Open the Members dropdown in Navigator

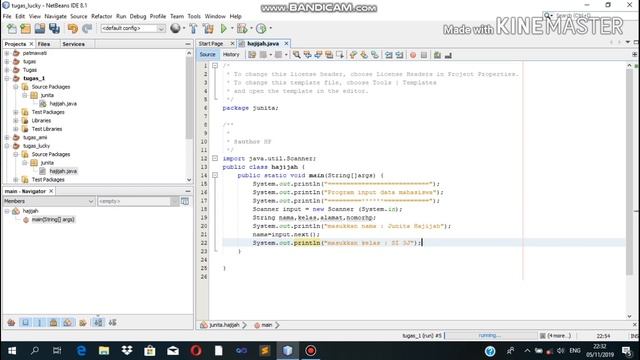click(x=49, y=201)
